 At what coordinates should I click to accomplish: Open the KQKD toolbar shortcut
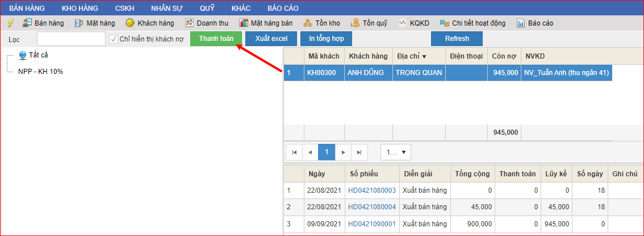click(413, 23)
